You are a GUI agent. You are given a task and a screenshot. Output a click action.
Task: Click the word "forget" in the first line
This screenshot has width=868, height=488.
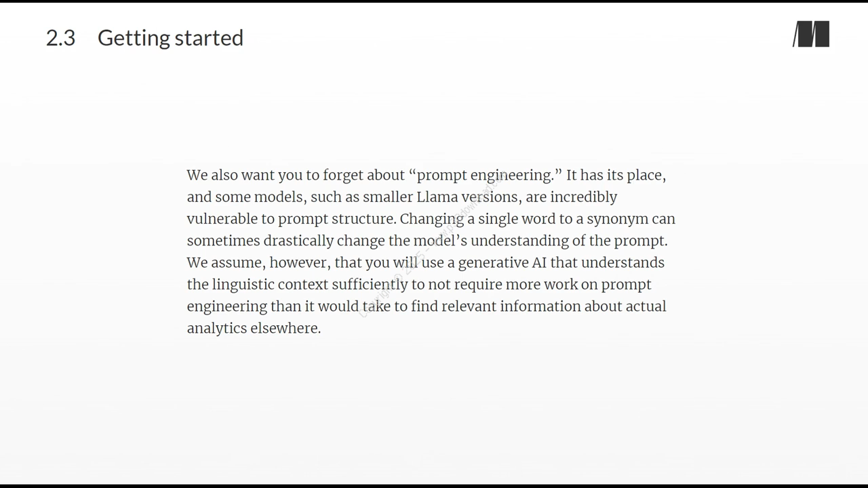[x=343, y=176]
